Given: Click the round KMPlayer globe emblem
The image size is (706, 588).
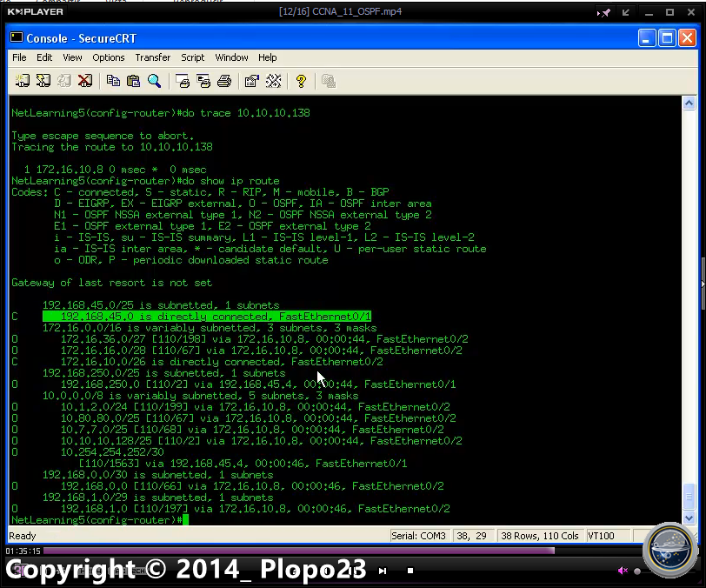Looking at the screenshot, I should point(670,549).
